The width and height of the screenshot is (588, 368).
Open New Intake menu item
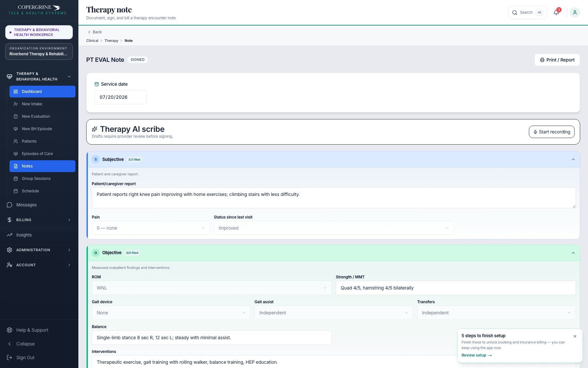click(x=42, y=104)
